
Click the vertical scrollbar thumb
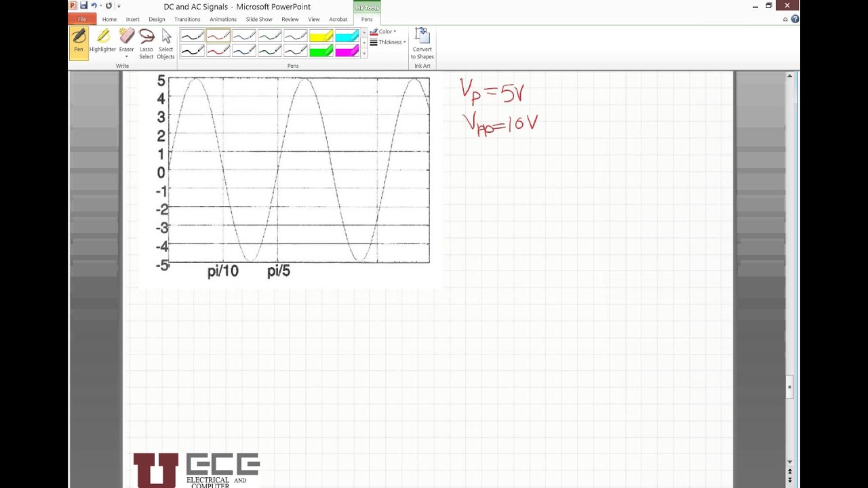tap(789, 387)
